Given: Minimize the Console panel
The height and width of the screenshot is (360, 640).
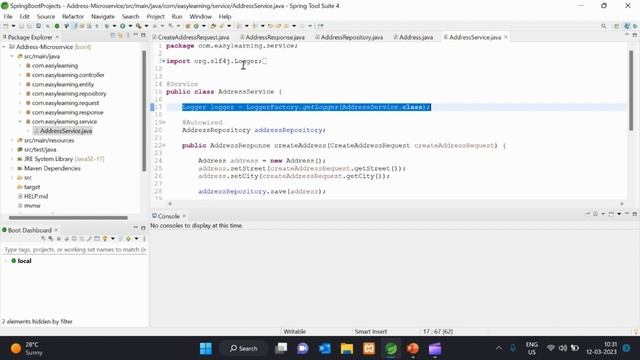Looking at the screenshot, I should 627,214.
